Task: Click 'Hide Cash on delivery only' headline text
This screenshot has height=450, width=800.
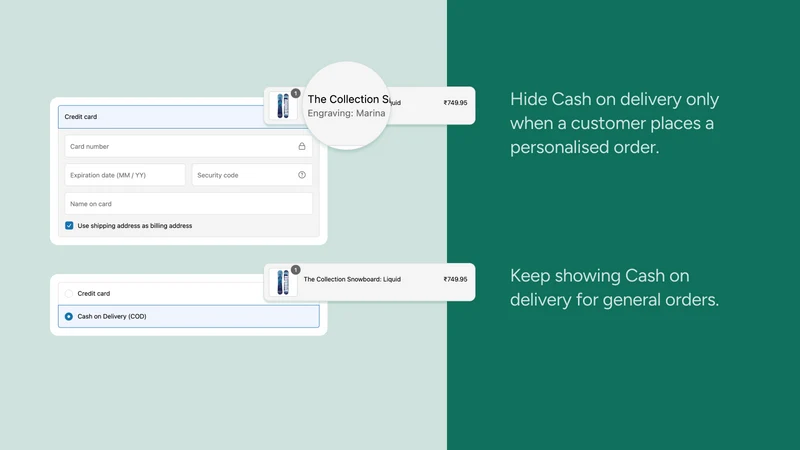Action: tap(614, 99)
